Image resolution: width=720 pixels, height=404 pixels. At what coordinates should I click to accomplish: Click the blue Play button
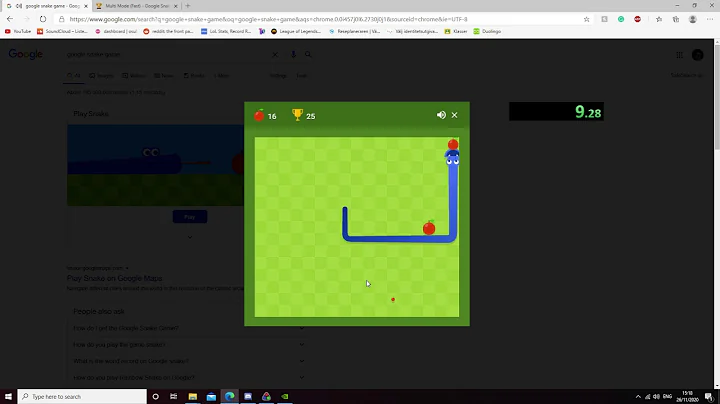190,217
